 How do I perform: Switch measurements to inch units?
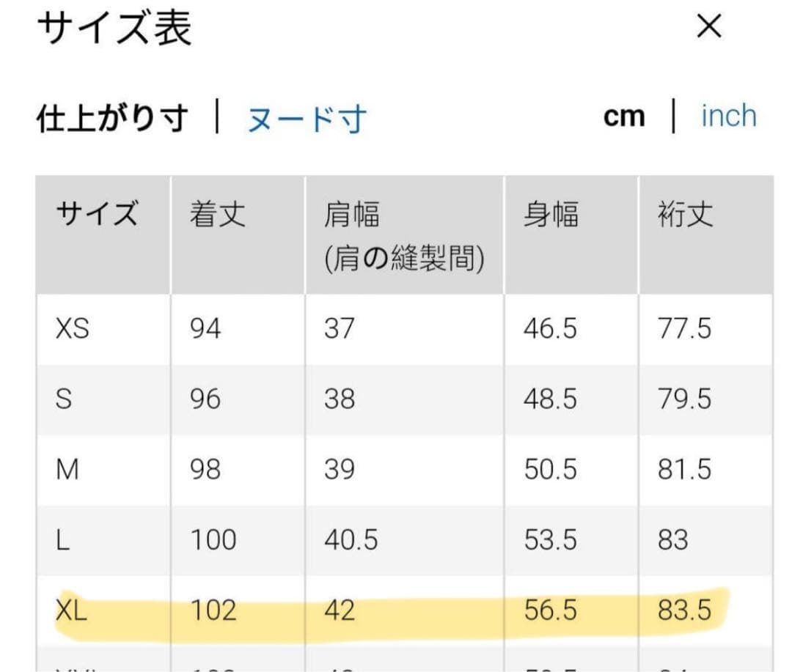(x=728, y=116)
